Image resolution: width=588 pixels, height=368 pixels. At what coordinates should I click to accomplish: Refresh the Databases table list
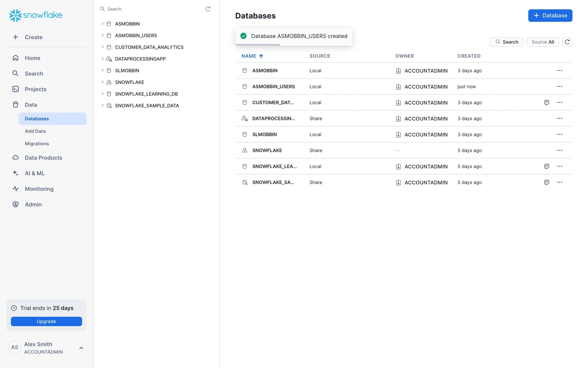coord(567,42)
